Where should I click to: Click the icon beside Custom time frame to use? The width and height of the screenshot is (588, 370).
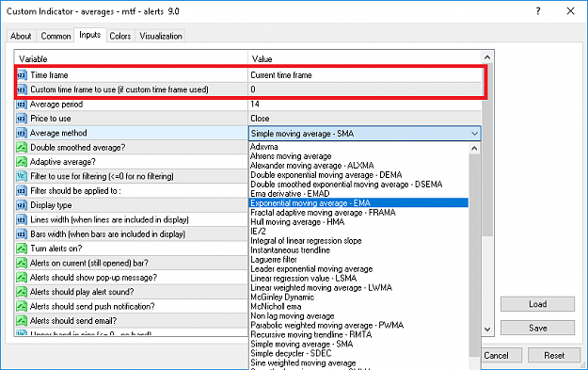[x=22, y=89]
